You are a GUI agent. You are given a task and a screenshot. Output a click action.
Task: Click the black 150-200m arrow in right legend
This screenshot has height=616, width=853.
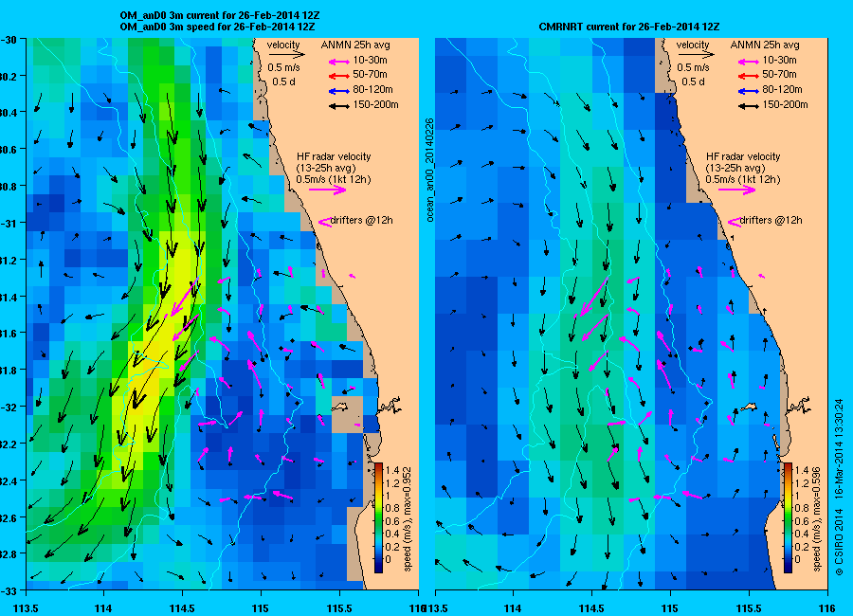click(x=749, y=106)
